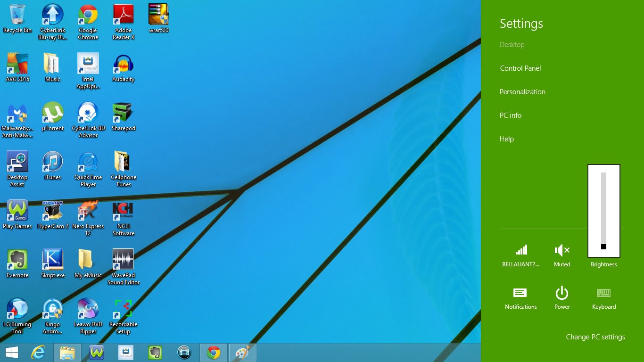The height and width of the screenshot is (362, 644).
Task: Select Malwarebytes Anti-Malware shortcut
Action: (17, 120)
